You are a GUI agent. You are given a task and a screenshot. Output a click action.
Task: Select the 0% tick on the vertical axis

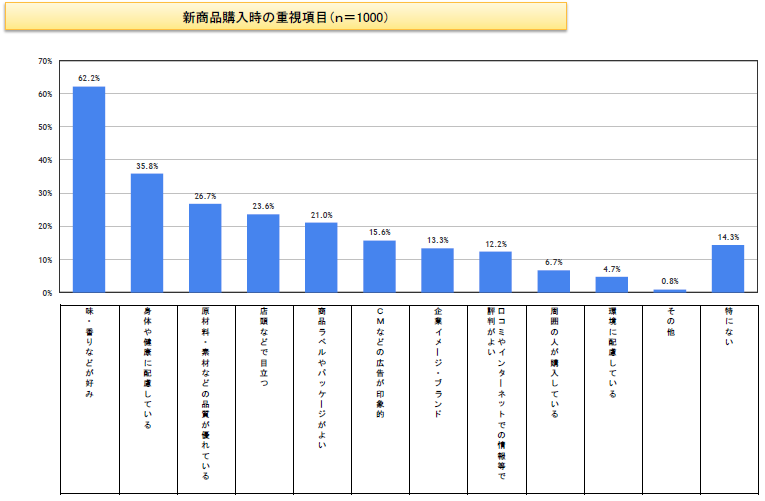[x=47, y=293]
